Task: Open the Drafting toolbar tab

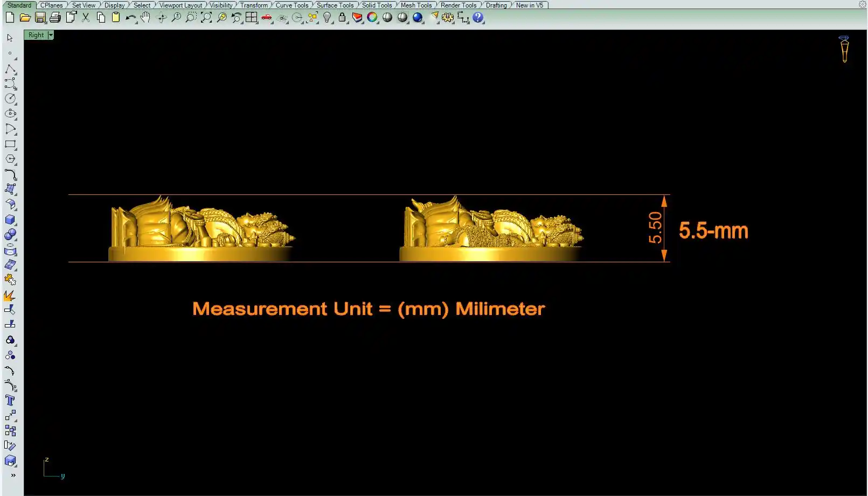Action: pyautogui.click(x=496, y=5)
